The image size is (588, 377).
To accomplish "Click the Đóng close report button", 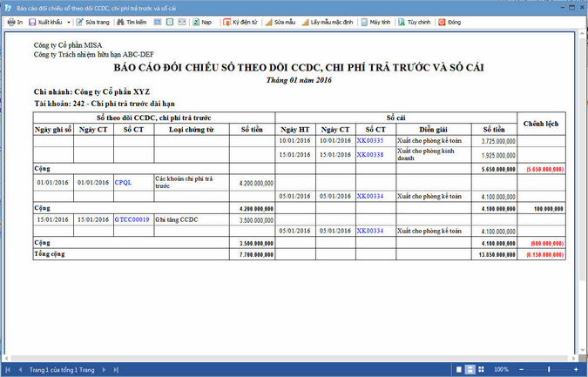I will (449, 22).
